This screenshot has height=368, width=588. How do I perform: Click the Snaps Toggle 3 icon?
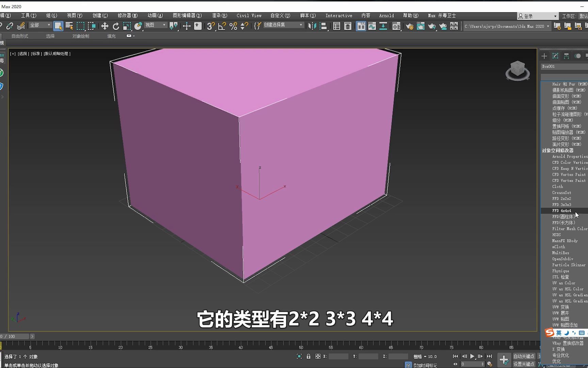(x=210, y=26)
